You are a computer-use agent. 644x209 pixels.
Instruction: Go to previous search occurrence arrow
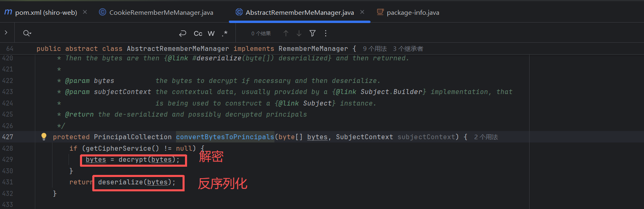[286, 33]
